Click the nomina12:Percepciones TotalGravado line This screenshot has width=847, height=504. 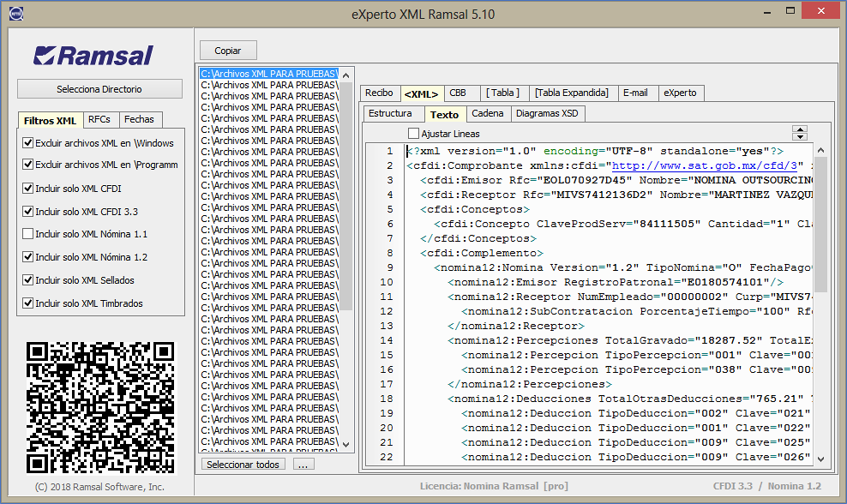coord(630,340)
